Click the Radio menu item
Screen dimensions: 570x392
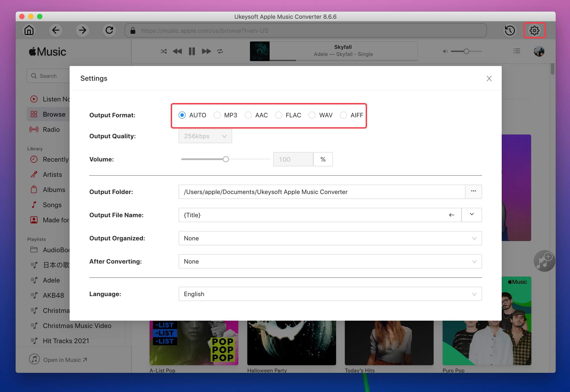[x=52, y=129]
